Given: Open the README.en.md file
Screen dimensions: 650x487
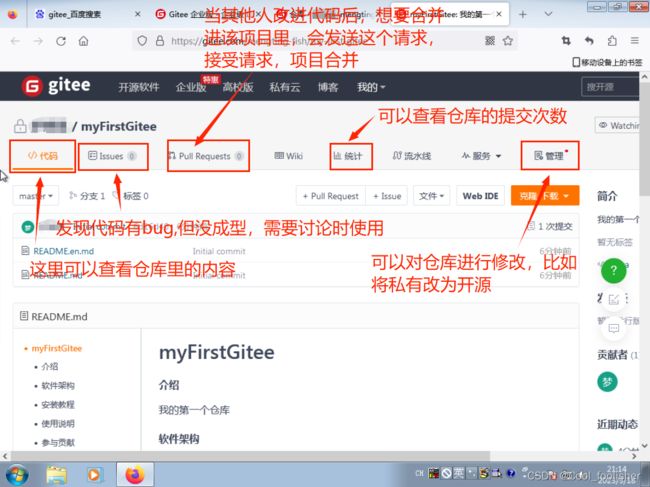Looking at the screenshot, I should tap(63, 251).
